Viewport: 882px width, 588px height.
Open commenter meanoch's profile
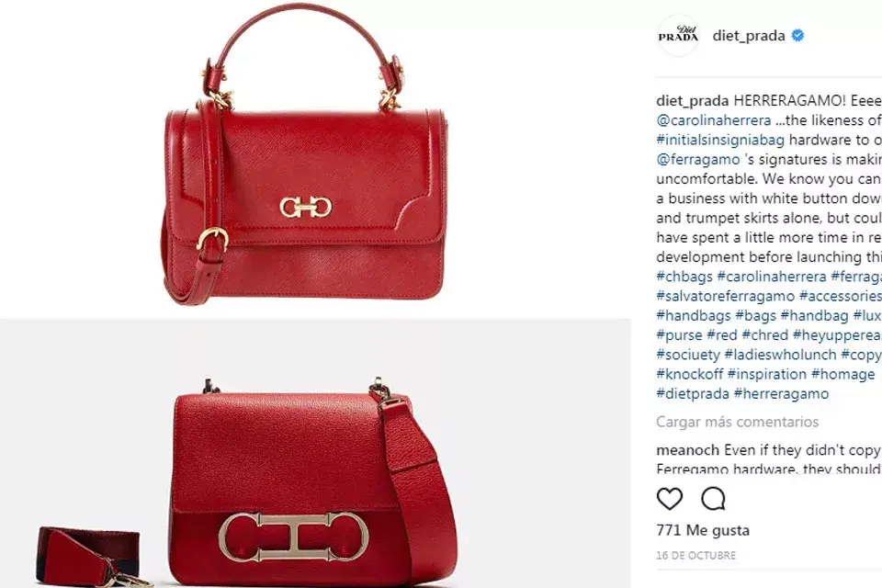(687, 450)
